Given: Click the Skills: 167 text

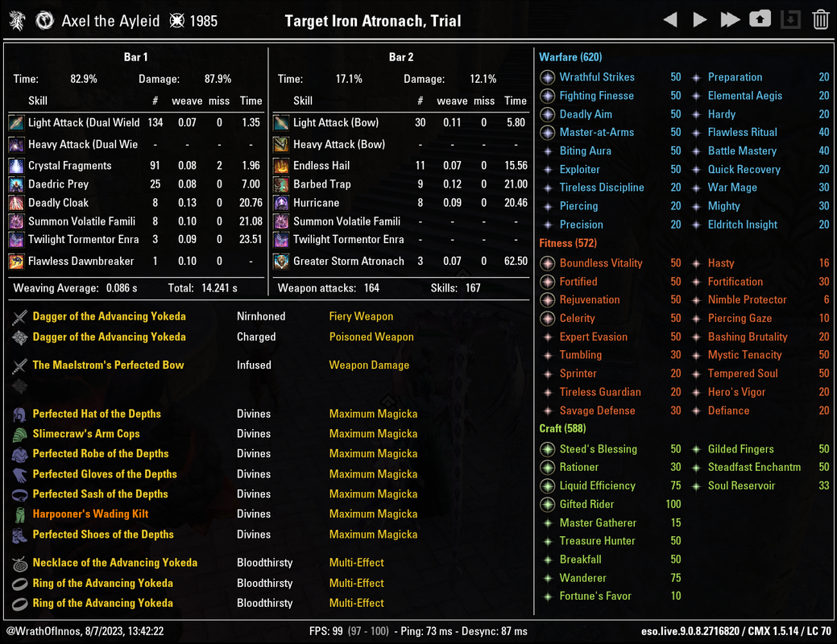Looking at the screenshot, I should point(455,288).
